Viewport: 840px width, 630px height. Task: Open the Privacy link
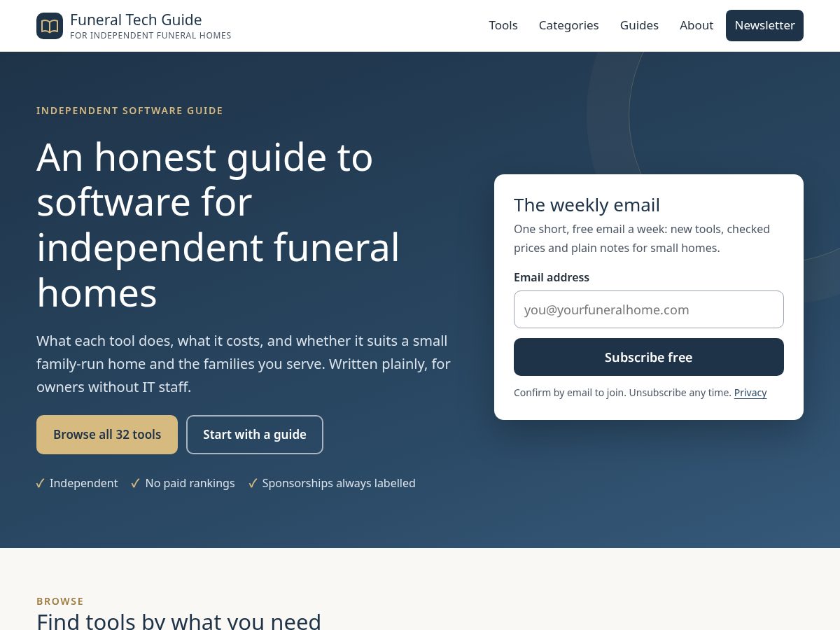[750, 393]
